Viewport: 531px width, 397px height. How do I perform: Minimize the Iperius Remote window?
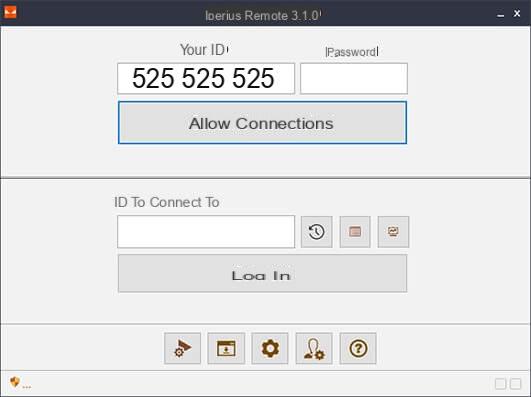tap(501, 15)
